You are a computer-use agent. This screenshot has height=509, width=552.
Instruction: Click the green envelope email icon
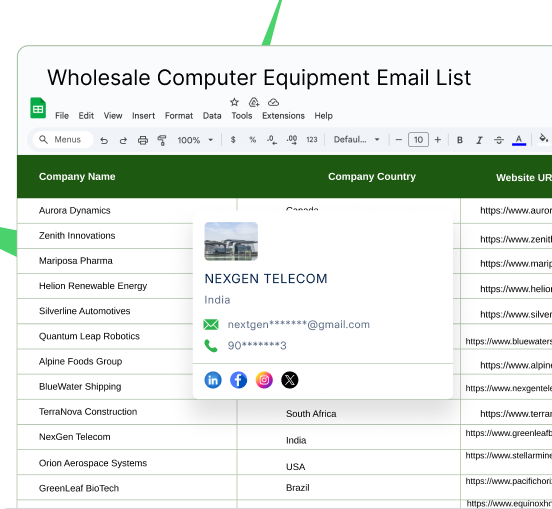211,325
